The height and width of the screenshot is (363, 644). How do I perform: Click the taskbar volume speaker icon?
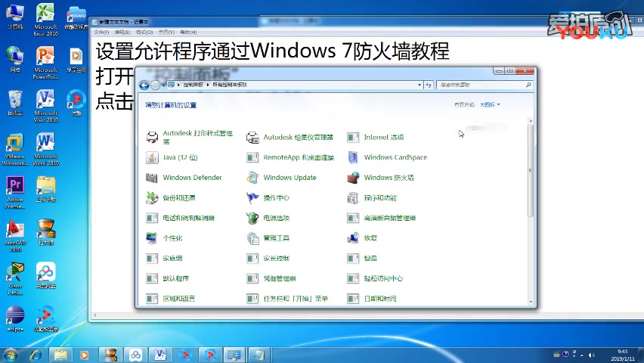click(592, 355)
